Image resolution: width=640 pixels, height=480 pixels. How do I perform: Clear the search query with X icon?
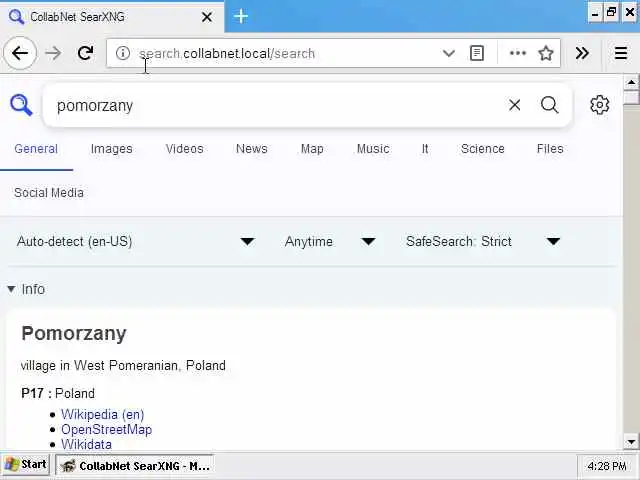(514, 105)
